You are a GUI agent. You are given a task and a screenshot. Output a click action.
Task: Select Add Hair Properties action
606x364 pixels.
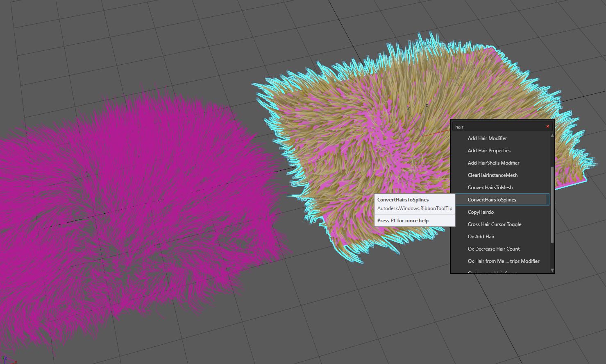[x=489, y=151]
